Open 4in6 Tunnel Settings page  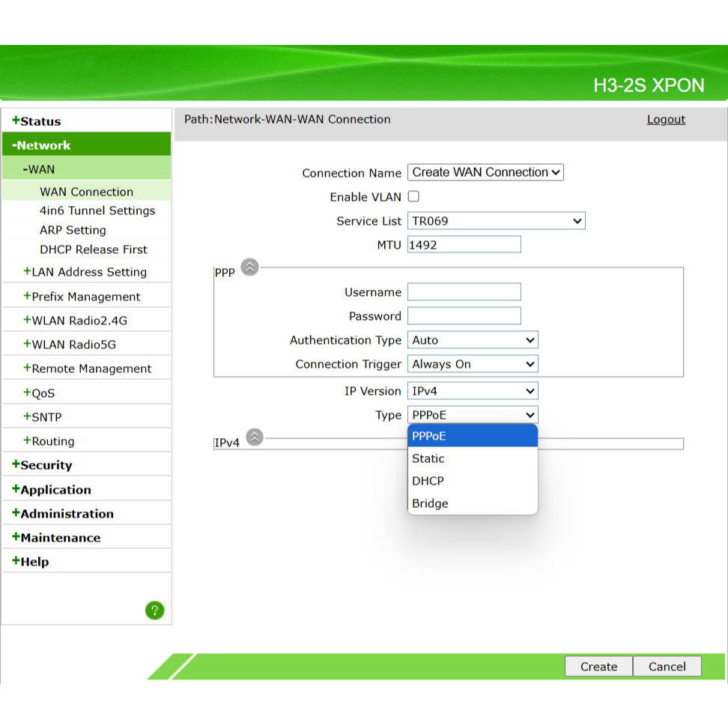[97, 211]
